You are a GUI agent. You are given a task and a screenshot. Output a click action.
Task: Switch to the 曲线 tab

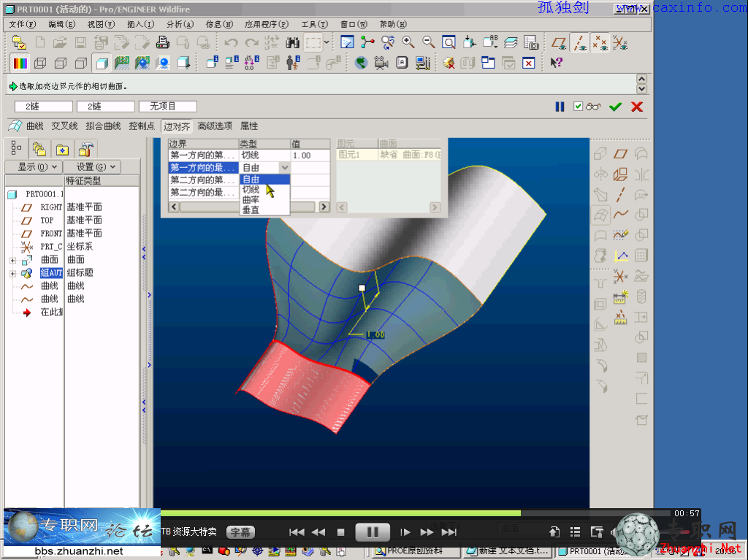click(35, 126)
